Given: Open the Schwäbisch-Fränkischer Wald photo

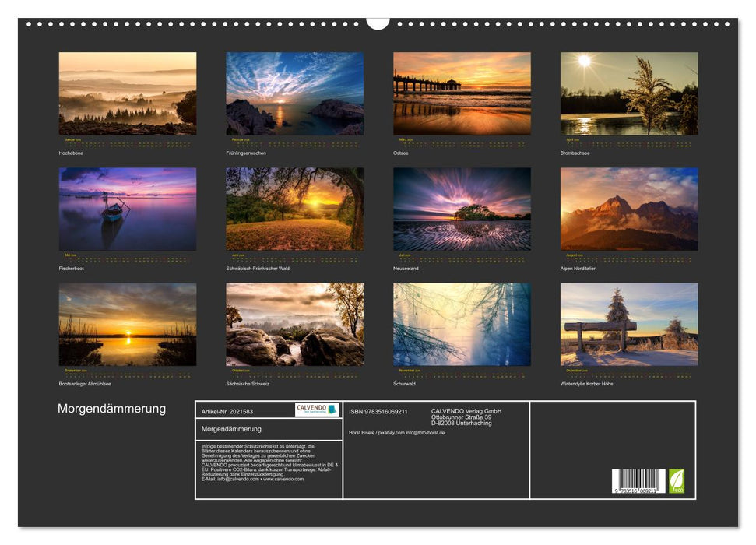Looking at the screenshot, I should click(294, 209).
